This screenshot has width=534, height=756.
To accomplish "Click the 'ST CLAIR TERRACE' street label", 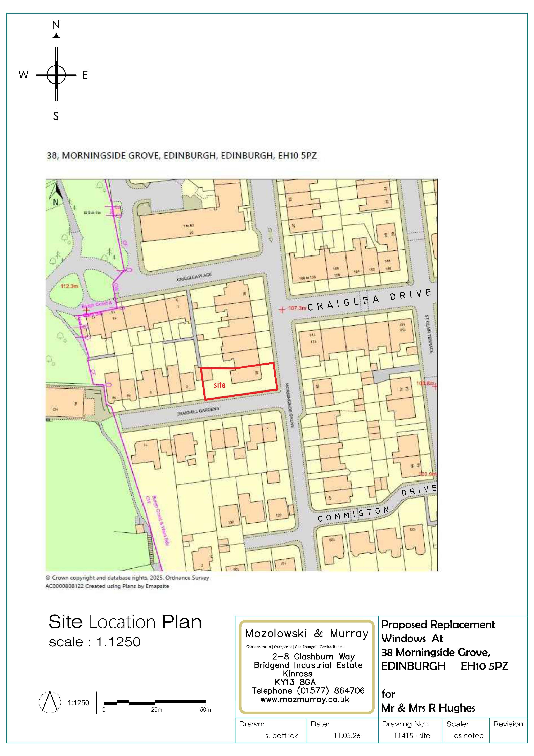I will tap(429, 334).
